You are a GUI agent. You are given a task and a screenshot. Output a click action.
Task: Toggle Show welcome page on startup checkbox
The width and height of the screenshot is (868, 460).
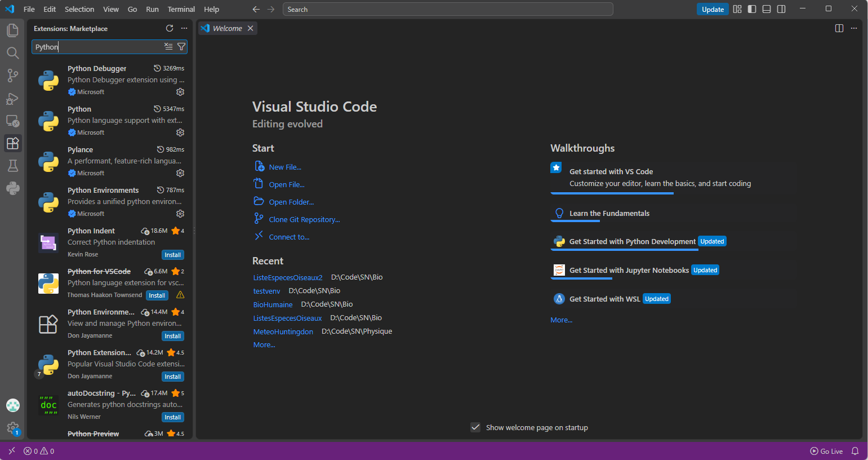pyautogui.click(x=475, y=427)
